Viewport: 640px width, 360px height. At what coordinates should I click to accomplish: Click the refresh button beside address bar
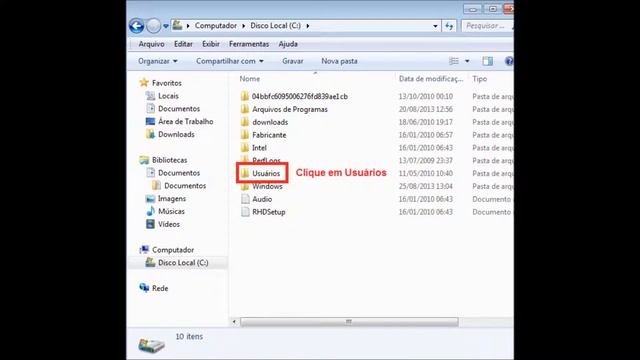point(449,26)
